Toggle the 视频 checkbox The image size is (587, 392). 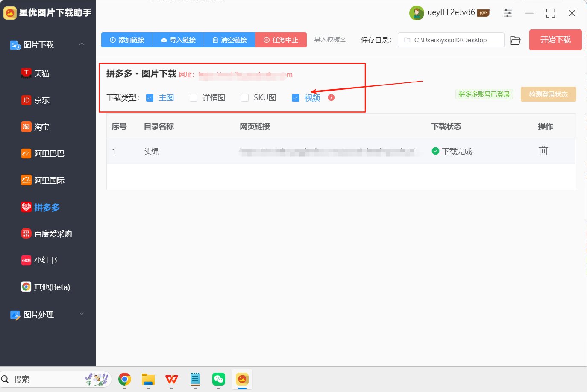tap(296, 98)
